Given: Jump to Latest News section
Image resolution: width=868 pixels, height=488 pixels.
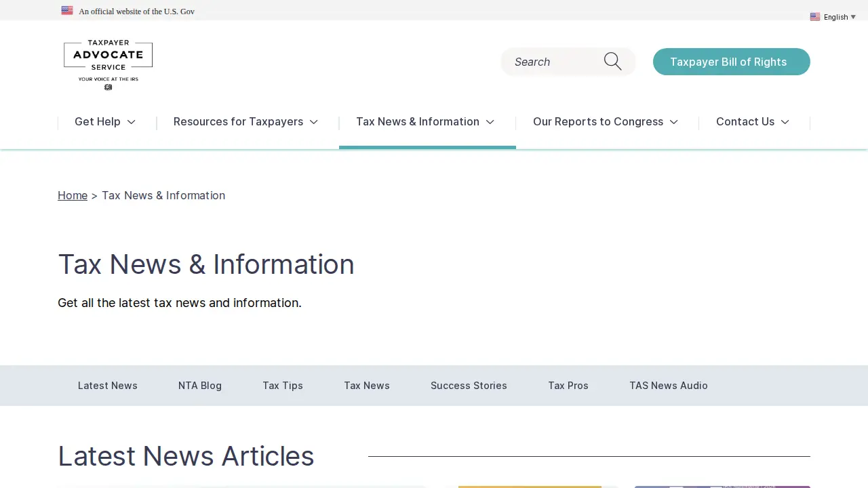Looking at the screenshot, I should coord(108,386).
